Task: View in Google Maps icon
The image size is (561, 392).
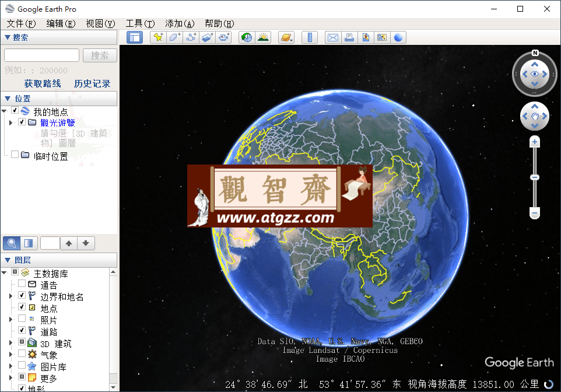Action: coord(382,37)
